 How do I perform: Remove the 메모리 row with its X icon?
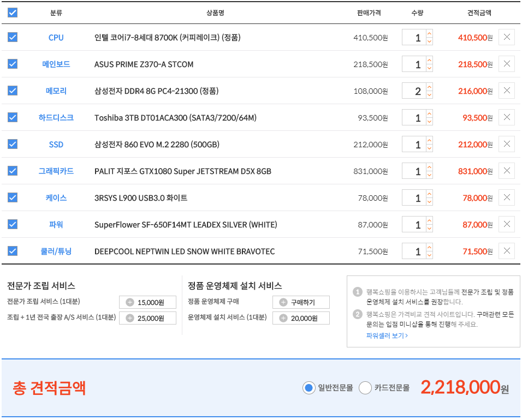pyautogui.click(x=507, y=91)
